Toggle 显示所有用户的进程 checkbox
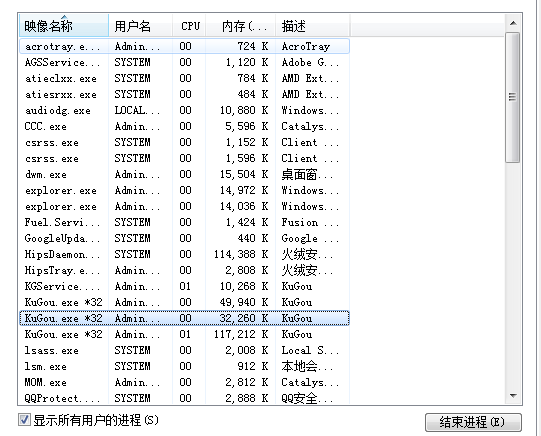Image resolution: width=541 pixels, height=436 pixels. pyautogui.click(x=24, y=420)
